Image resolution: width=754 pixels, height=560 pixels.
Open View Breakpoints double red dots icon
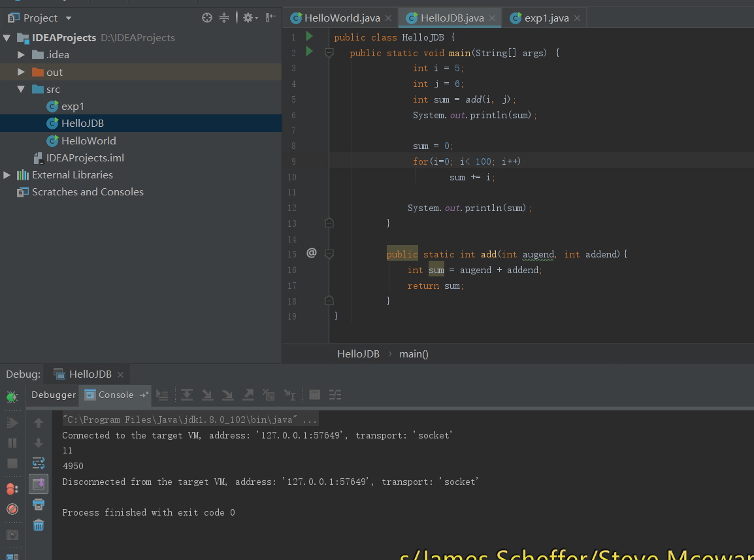[12, 489]
